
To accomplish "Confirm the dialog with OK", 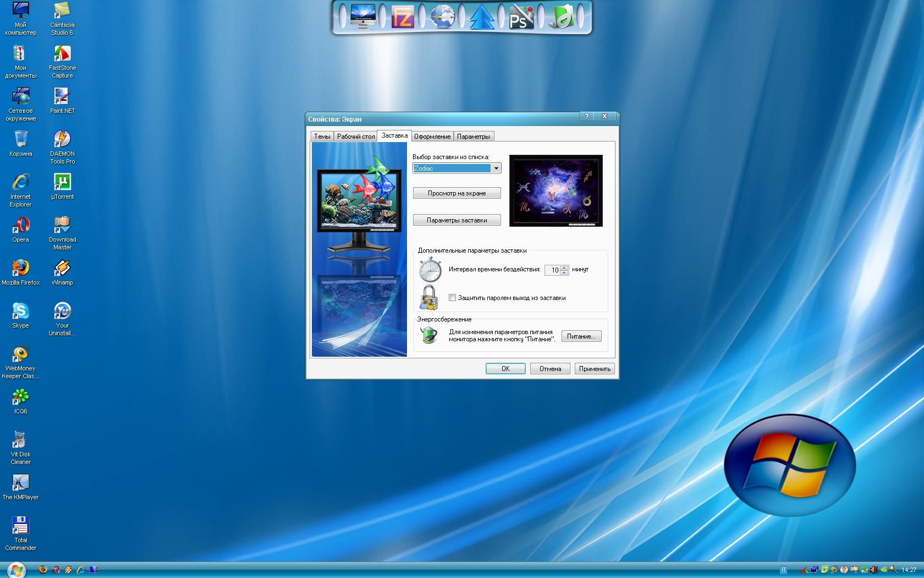I will pyautogui.click(x=505, y=369).
